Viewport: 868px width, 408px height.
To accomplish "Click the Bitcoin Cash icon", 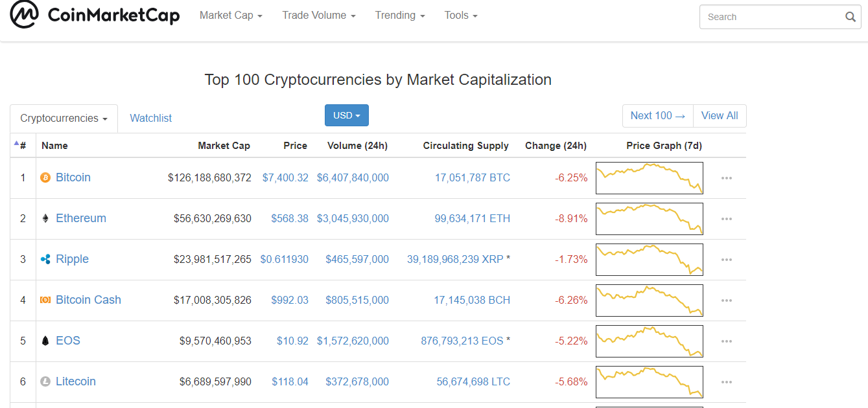I will click(45, 300).
